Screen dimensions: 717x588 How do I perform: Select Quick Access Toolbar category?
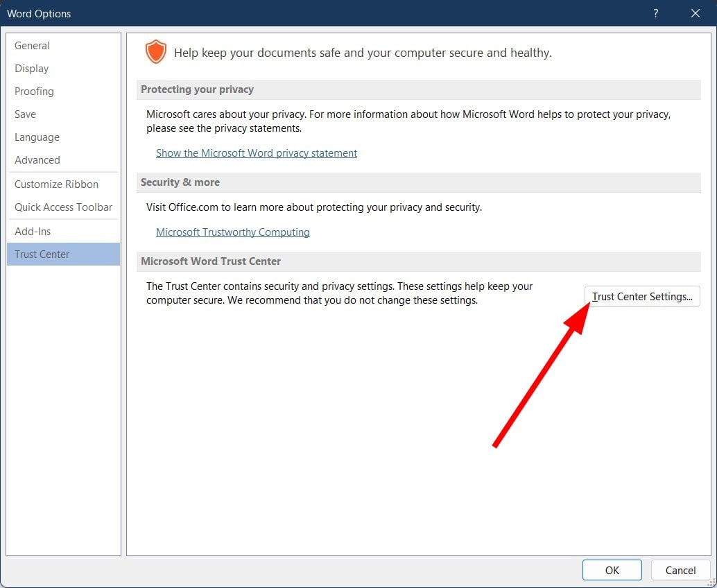coord(63,207)
